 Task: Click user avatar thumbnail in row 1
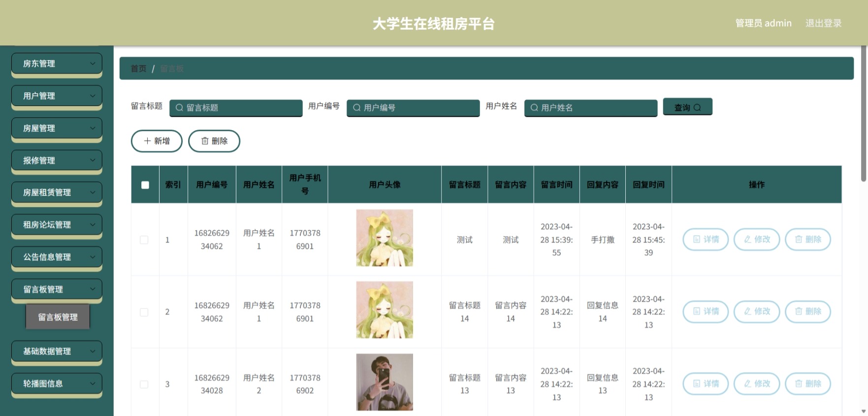click(385, 238)
